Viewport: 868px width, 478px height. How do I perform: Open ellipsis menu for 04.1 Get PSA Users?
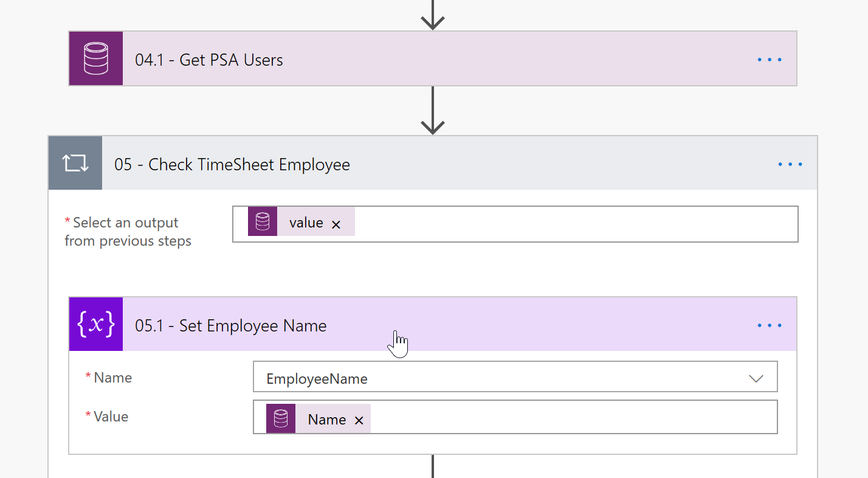769,60
